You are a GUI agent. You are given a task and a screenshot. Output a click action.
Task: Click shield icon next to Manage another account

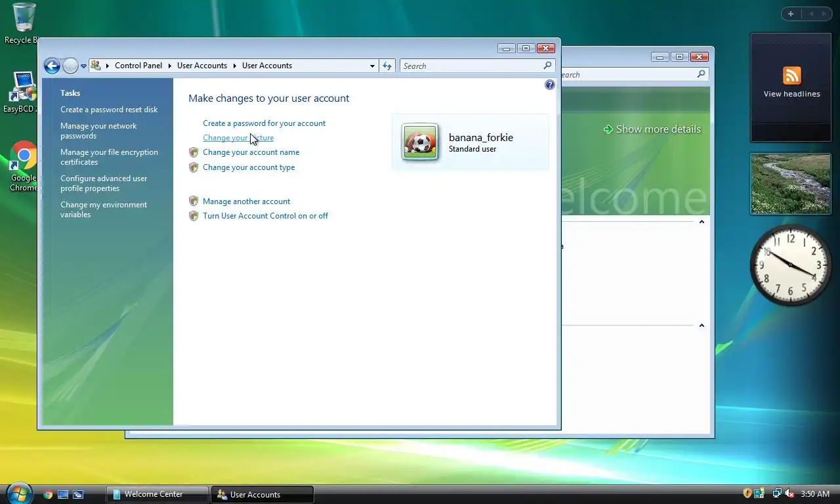pyautogui.click(x=194, y=201)
